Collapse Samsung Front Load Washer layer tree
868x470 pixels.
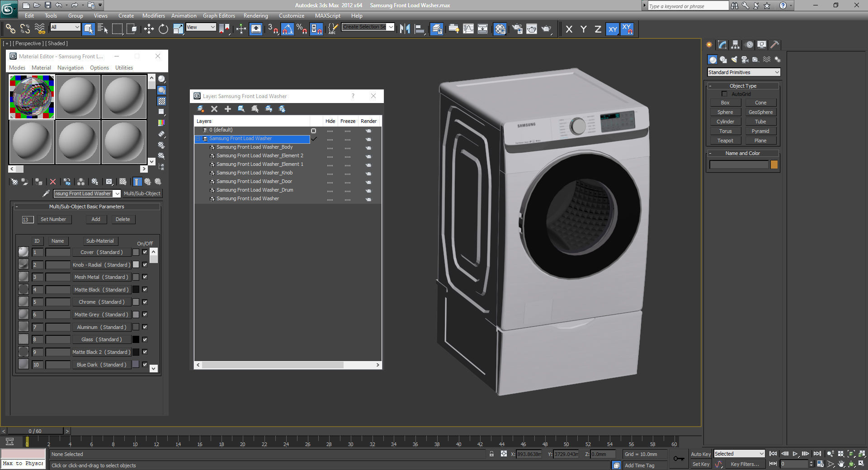click(198, 139)
